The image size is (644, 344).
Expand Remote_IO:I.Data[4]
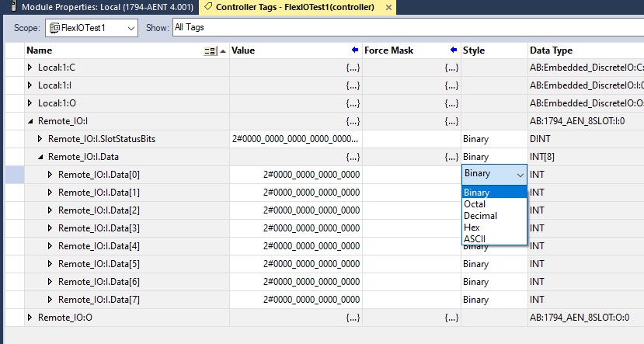click(50, 246)
